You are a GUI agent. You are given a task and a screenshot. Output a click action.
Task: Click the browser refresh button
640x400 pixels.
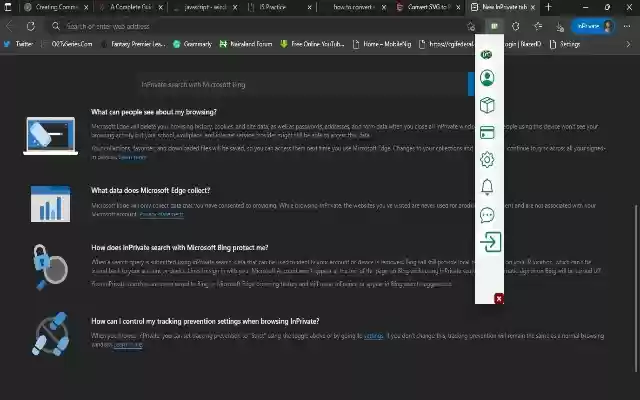pyautogui.click(x=31, y=26)
